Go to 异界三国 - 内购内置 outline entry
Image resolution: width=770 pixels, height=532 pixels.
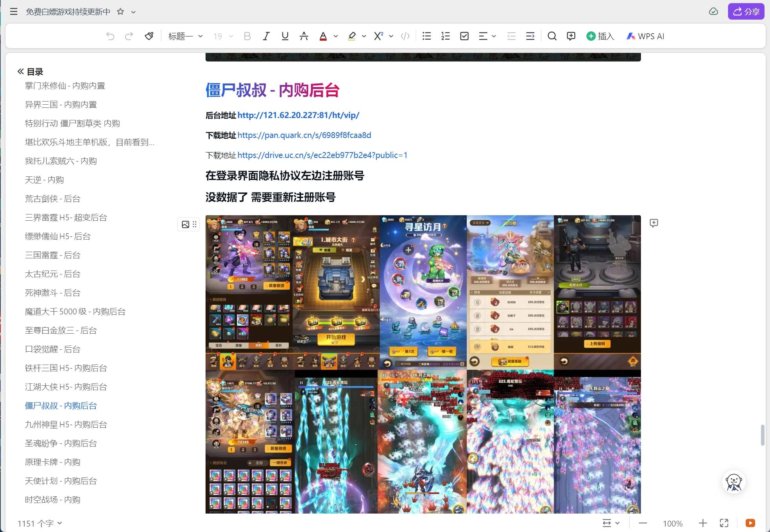click(61, 104)
